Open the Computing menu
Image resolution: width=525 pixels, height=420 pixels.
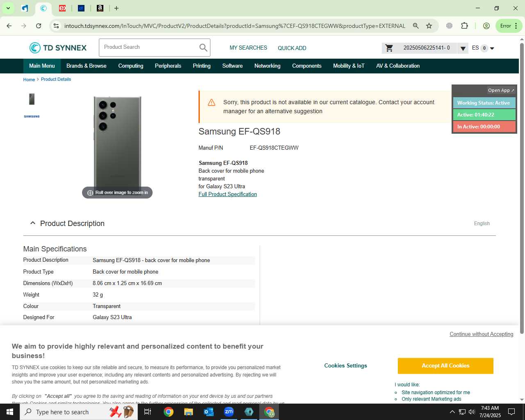pyautogui.click(x=131, y=66)
